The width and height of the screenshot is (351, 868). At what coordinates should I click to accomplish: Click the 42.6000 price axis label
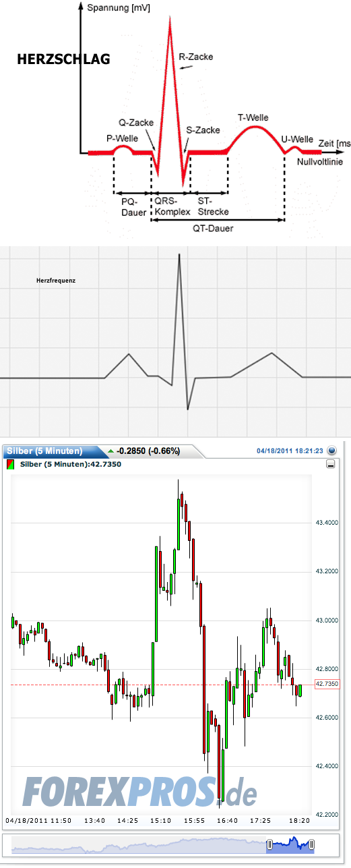pos(327,717)
